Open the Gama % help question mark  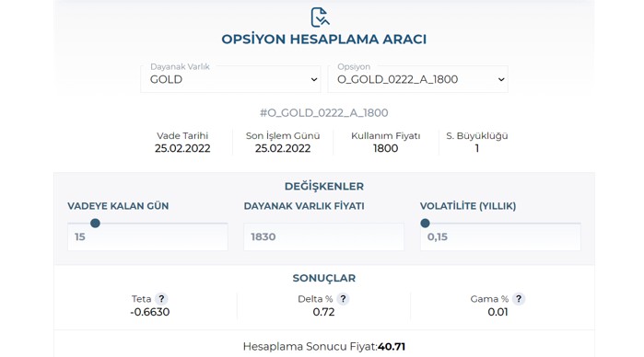519,299
